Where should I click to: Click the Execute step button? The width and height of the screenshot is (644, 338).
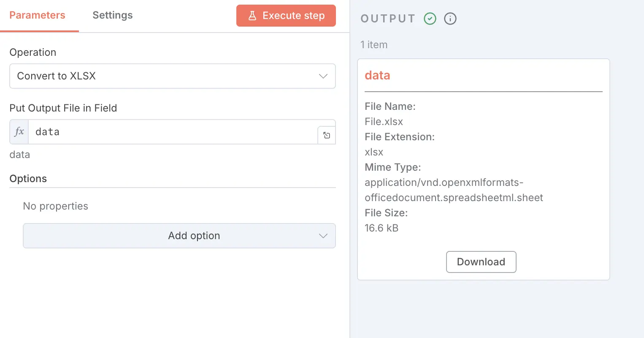click(286, 15)
